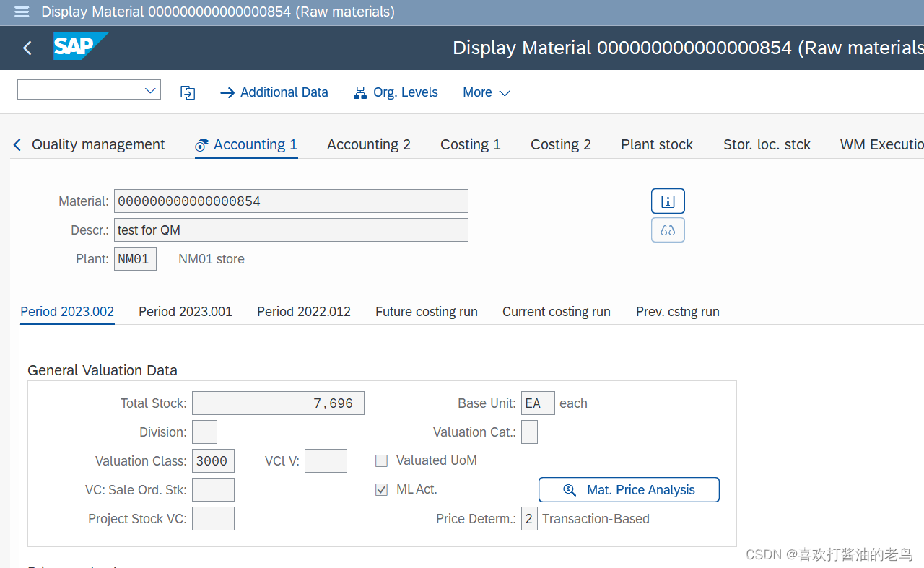Expand the More menu
This screenshot has height=568, width=924.
tap(487, 92)
